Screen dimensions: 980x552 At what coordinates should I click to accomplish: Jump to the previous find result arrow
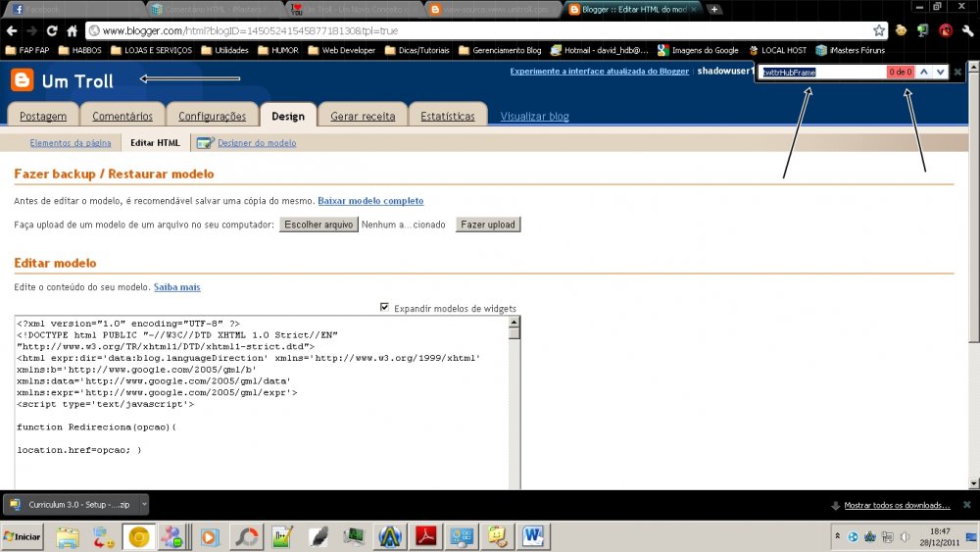pos(924,72)
